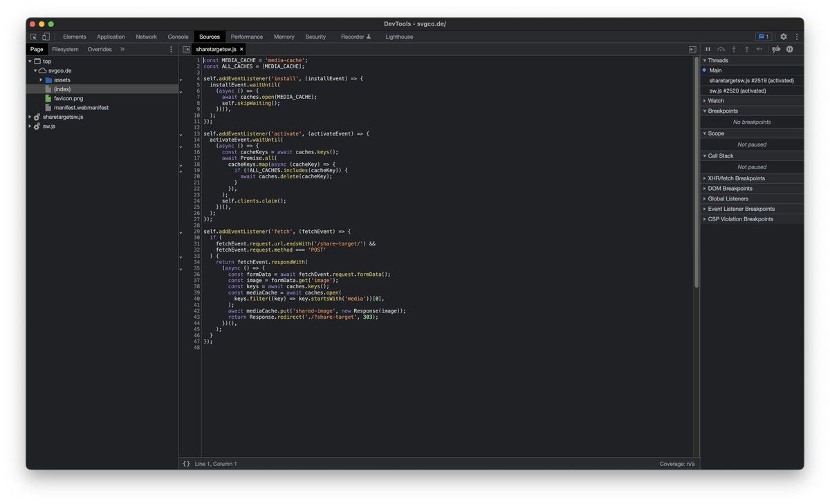Hide the debugger sidebar toggle icon

[x=692, y=49]
